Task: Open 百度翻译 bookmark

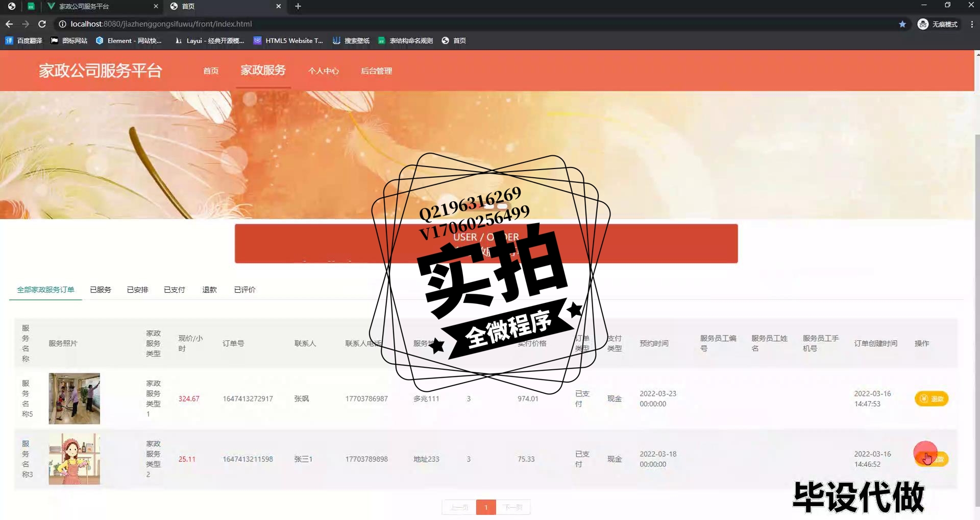Action: pyautogui.click(x=23, y=40)
